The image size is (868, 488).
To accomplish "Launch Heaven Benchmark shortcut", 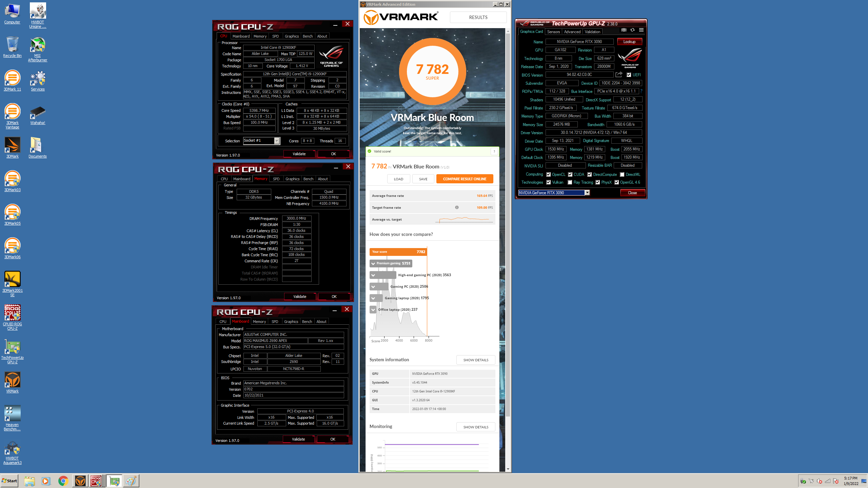I will [12, 418].
